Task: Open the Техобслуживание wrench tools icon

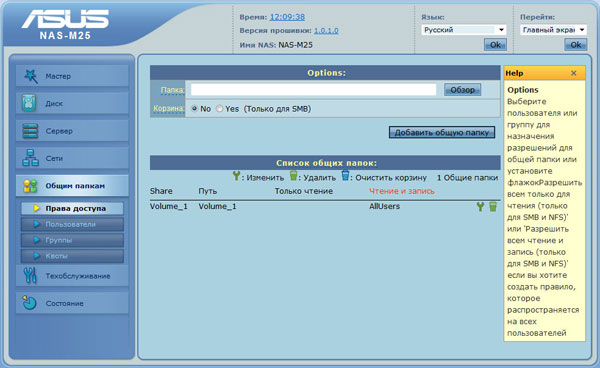Action: (30, 275)
